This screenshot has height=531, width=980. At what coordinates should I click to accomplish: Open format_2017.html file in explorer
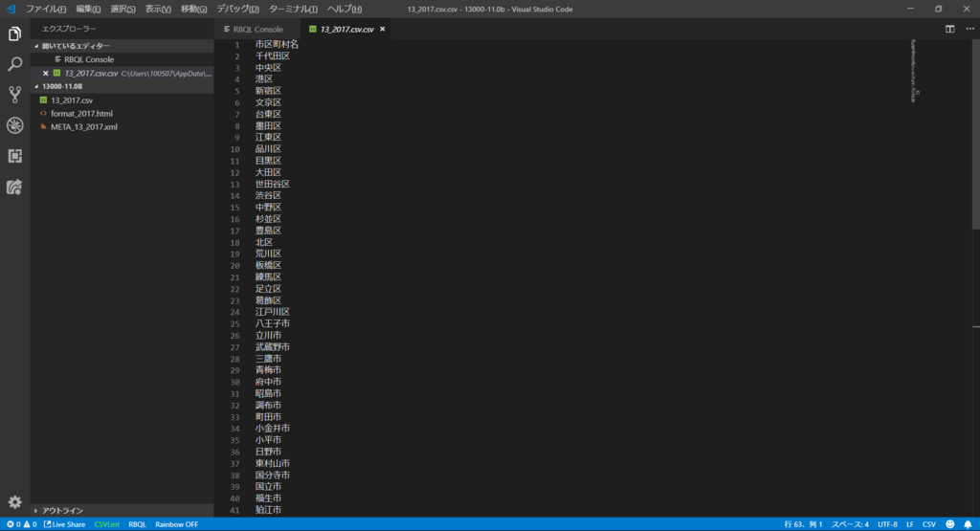82,114
